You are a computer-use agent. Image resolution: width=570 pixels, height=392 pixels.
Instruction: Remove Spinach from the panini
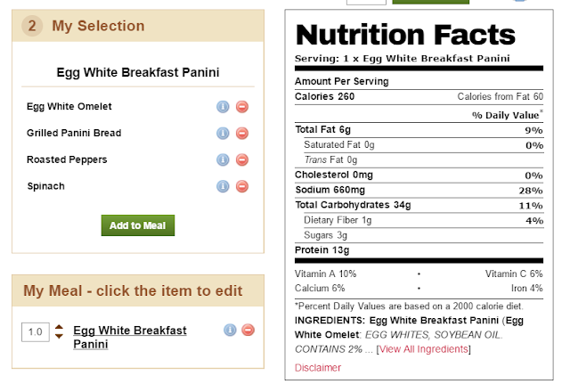[x=241, y=187]
